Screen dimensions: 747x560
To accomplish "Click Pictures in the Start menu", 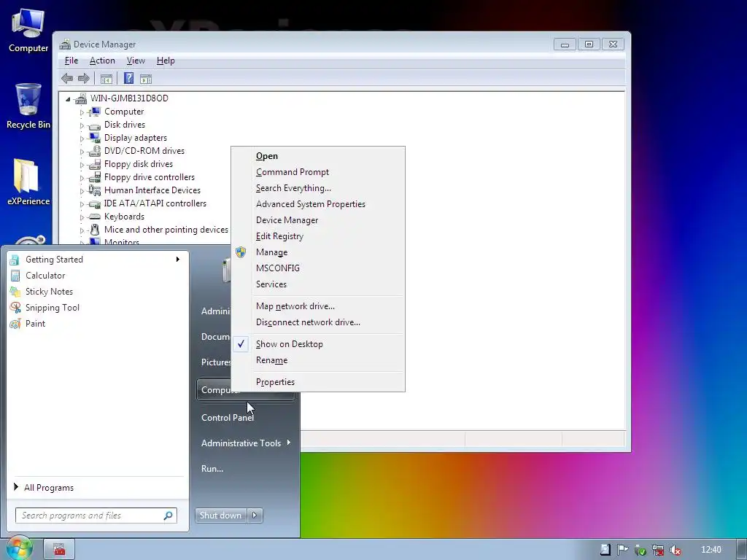I will tap(216, 362).
